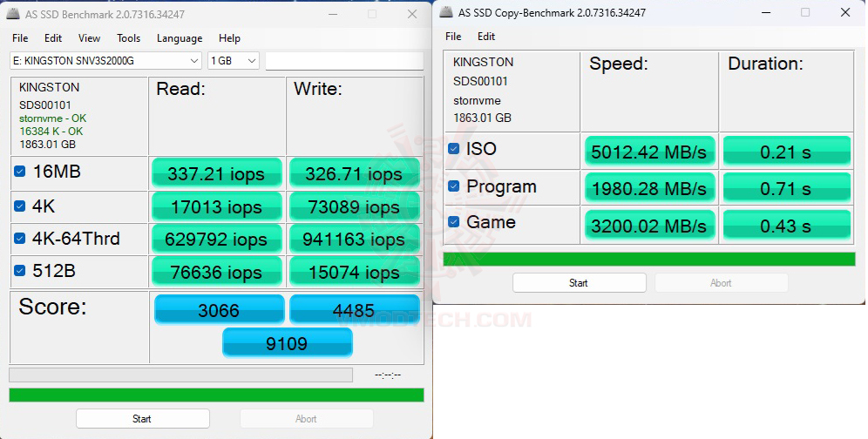Image resolution: width=868 pixels, height=439 pixels.
Task: Disable the Program copy test checkbox
Action: coord(453,186)
